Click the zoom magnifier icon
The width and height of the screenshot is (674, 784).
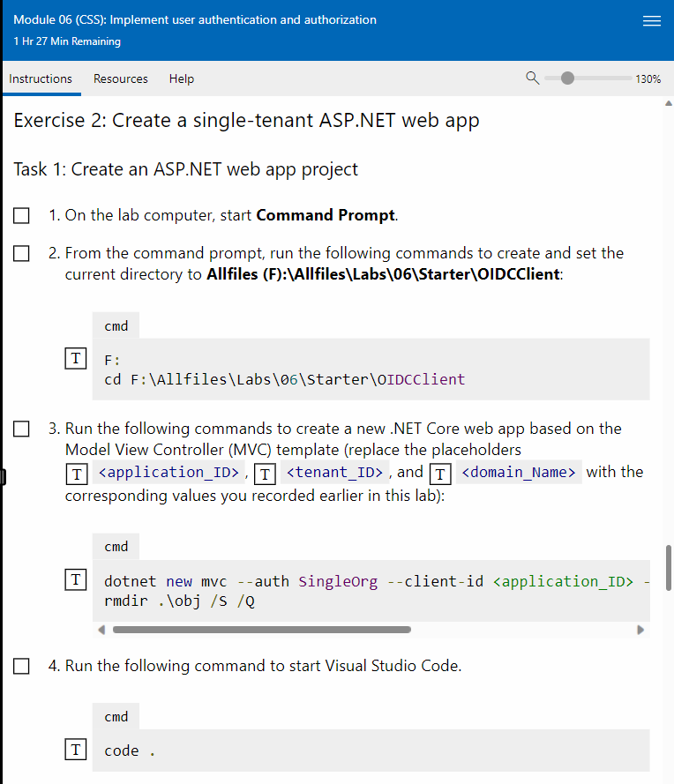533,78
